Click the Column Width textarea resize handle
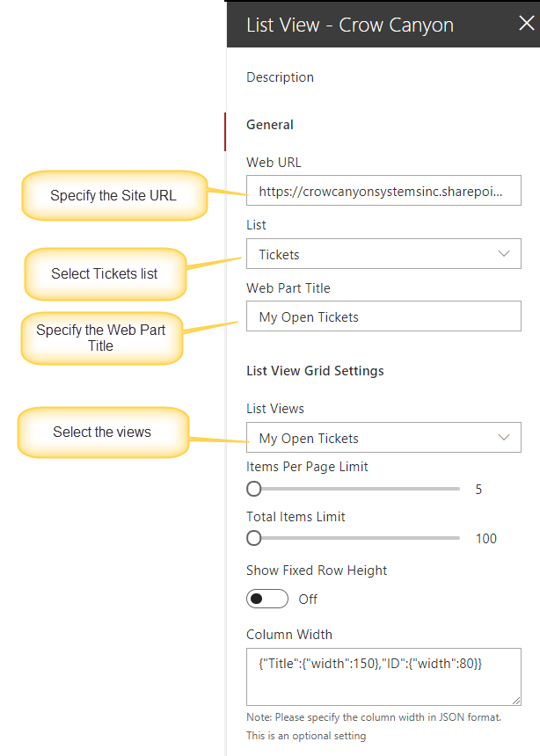Image resolution: width=540 pixels, height=756 pixels. pos(516,701)
